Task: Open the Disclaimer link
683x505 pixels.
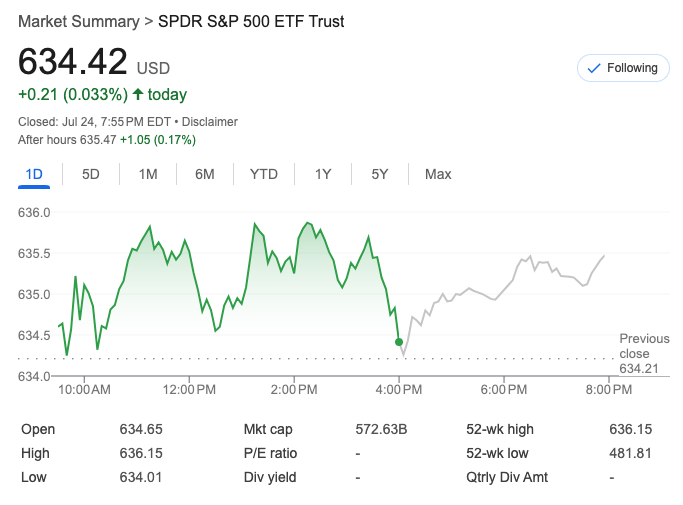Action: pyautogui.click(x=210, y=122)
